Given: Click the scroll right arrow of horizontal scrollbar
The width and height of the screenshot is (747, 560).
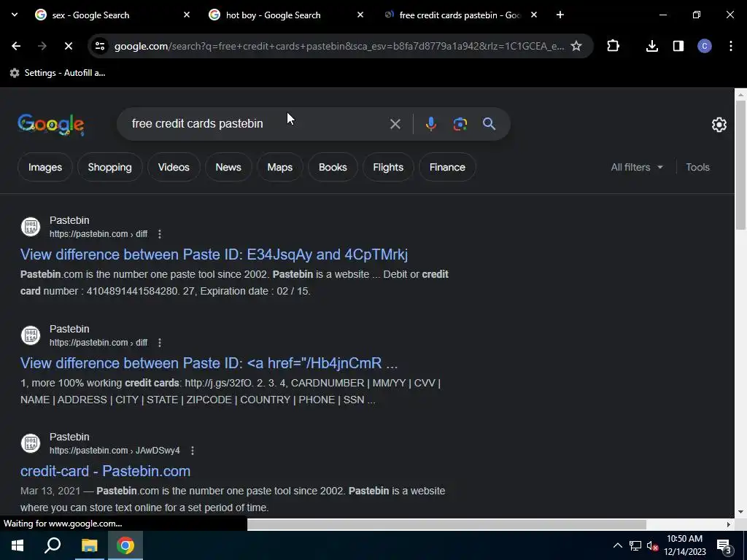Looking at the screenshot, I should tap(729, 524).
